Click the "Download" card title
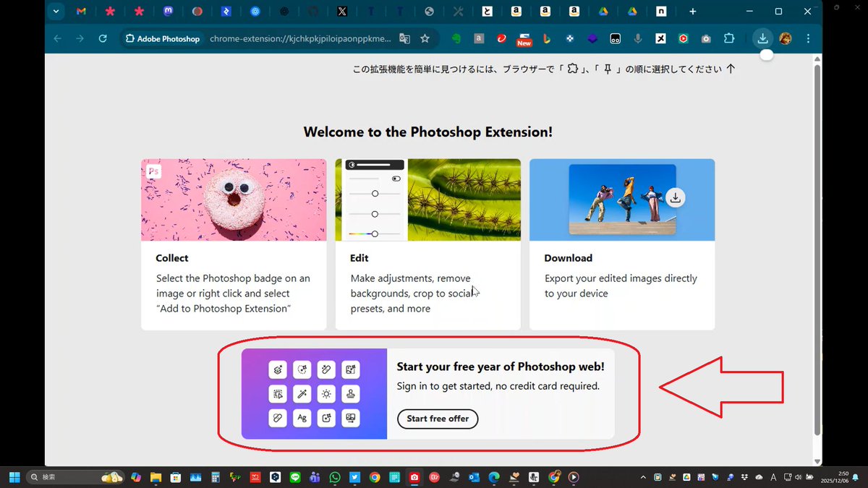Screen dimensions: 868x488 pos(569,258)
